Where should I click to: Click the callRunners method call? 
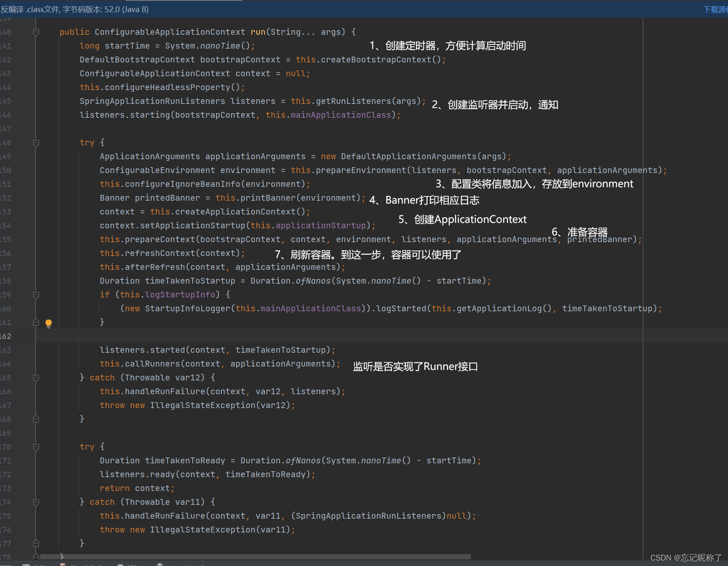pos(152,364)
